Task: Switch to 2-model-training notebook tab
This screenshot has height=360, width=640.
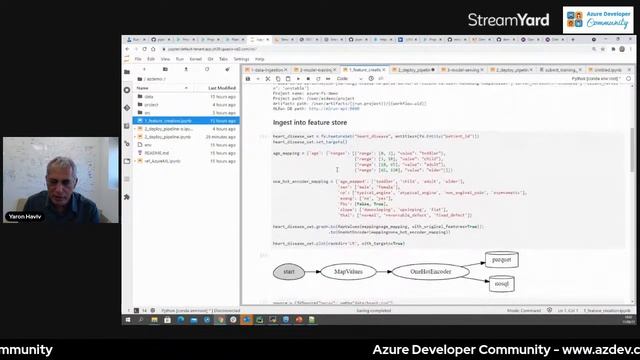Action: tap(315, 70)
